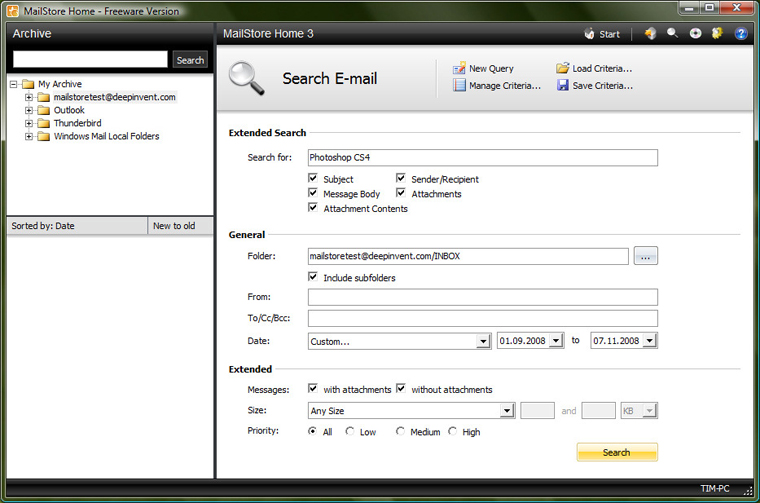The image size is (760, 503).
Task: Click the Archive quick search field
Action: coord(90,59)
